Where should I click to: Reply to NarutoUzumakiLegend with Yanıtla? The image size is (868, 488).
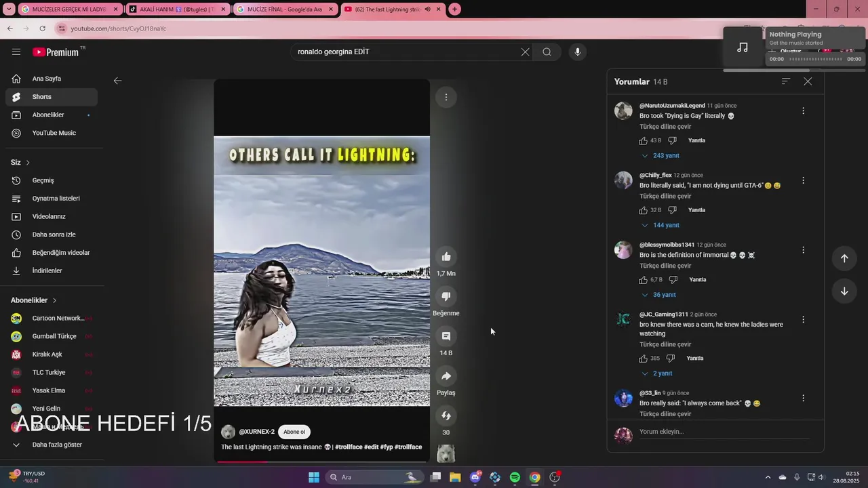click(x=696, y=140)
